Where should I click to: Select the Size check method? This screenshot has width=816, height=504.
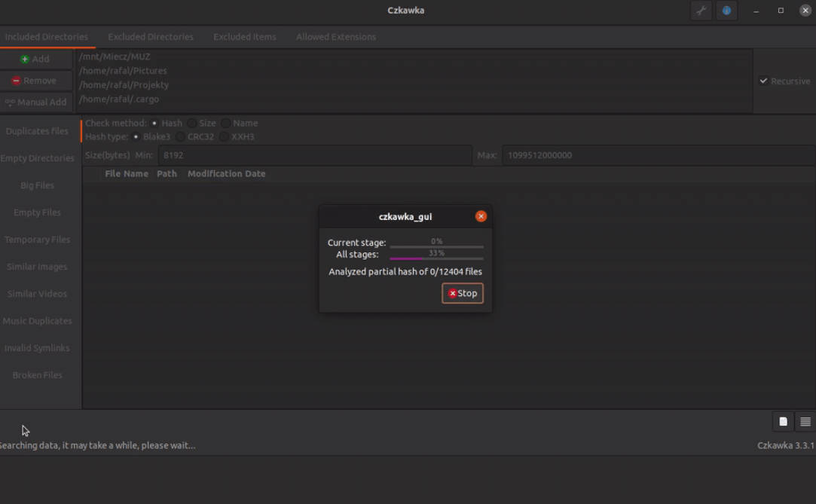(193, 124)
